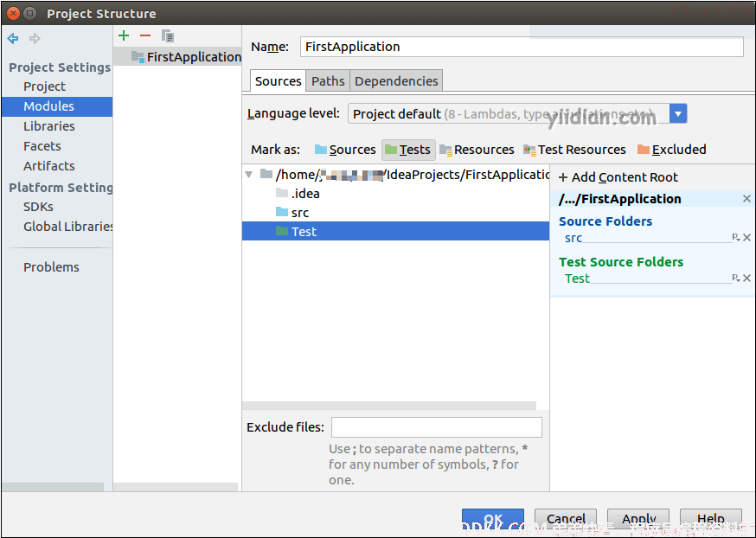
Task: Click the Apply button
Action: (x=638, y=520)
